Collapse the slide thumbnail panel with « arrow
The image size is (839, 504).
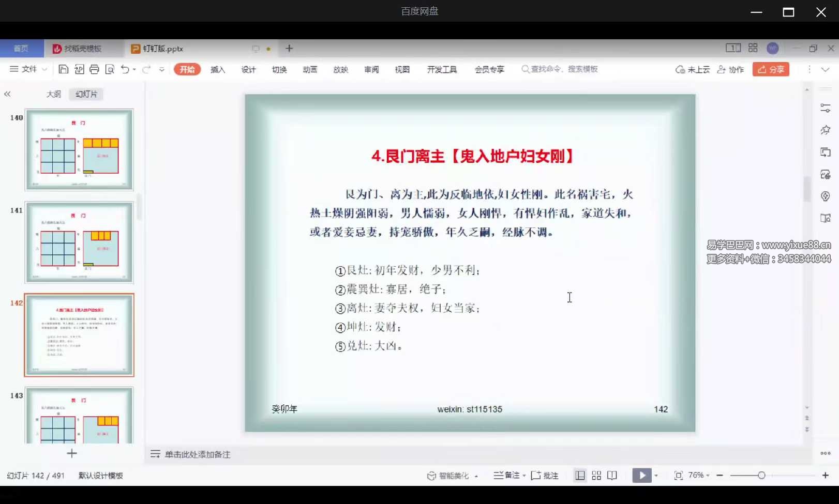[8, 94]
